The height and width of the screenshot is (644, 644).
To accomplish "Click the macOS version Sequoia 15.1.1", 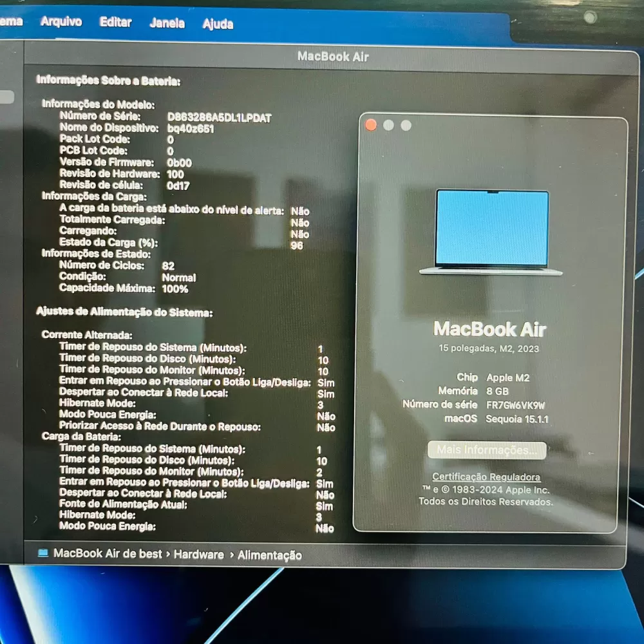I will pyautogui.click(x=517, y=419).
